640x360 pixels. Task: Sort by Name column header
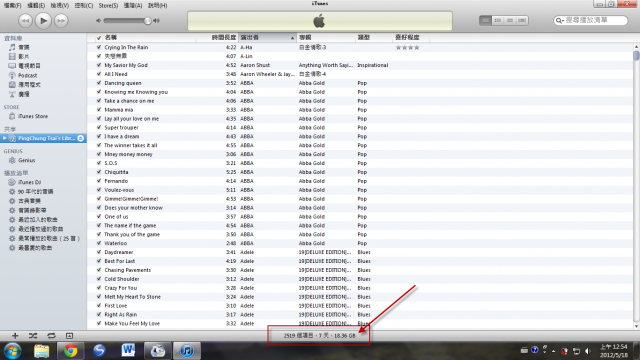point(149,38)
